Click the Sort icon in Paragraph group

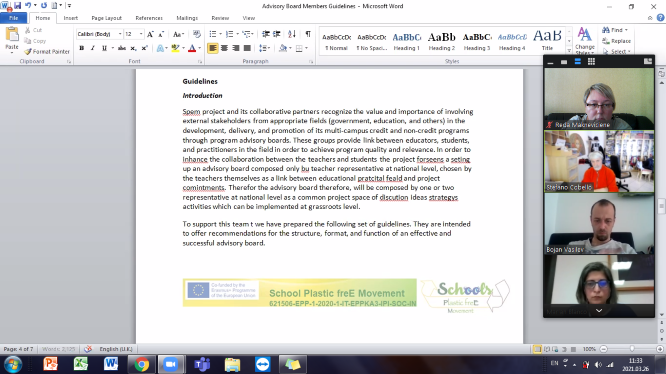pos(292,34)
